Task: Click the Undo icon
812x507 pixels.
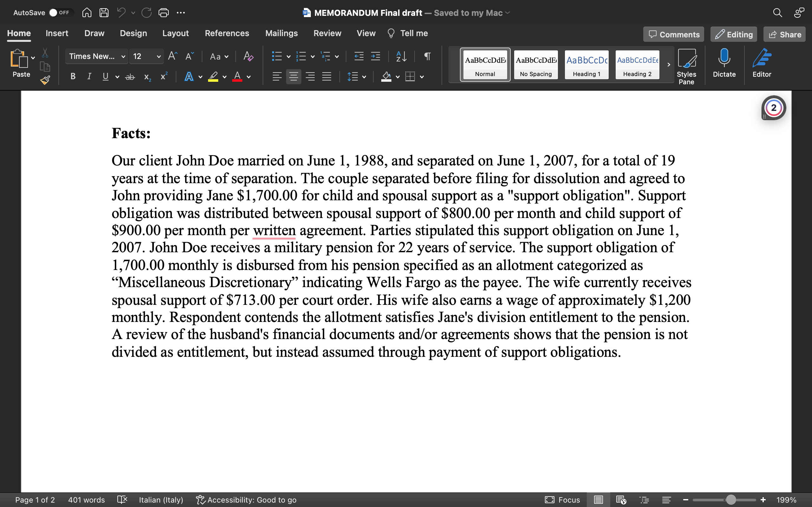Action: [121, 12]
